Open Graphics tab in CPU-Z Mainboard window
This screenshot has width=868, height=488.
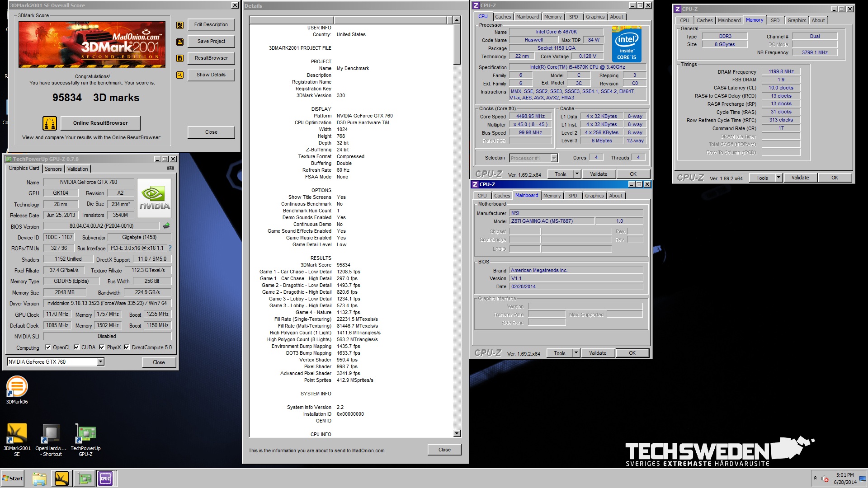tap(594, 196)
